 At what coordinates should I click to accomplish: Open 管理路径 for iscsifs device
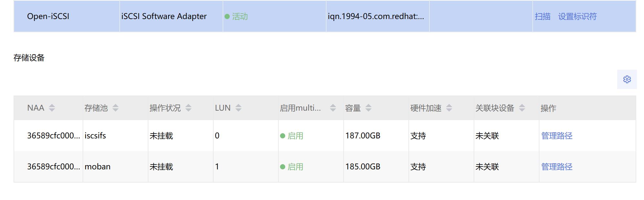click(557, 136)
